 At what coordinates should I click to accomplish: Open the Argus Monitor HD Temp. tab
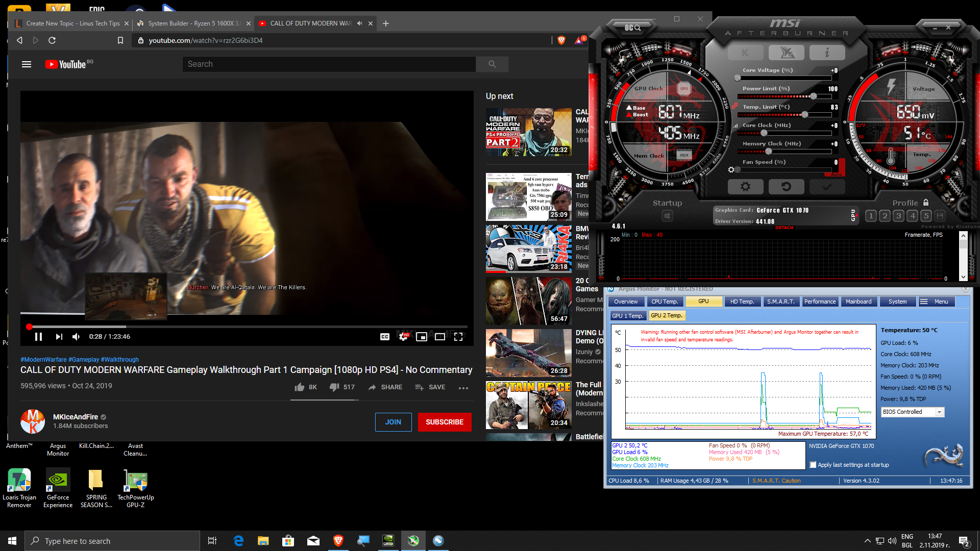point(742,302)
